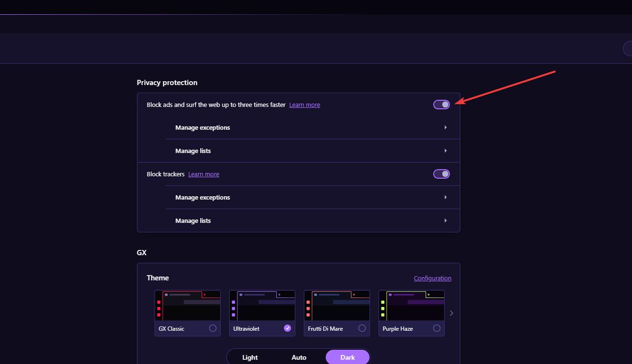Open Manage lists under Block ads
This screenshot has width=632, height=364.
click(312, 151)
